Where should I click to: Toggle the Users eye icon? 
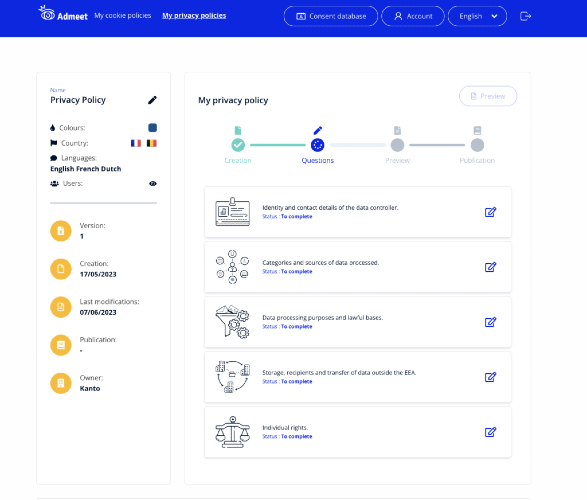coord(153,183)
